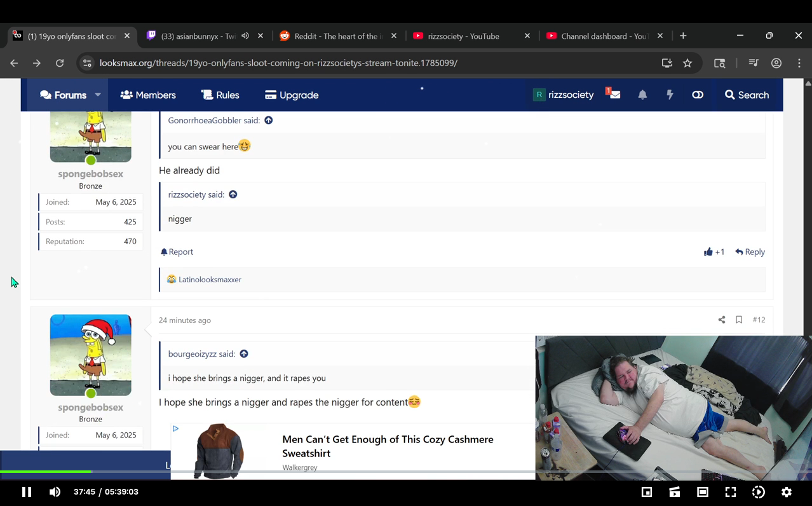
Task: Mute the video with the speaker icon
Action: click(x=55, y=491)
